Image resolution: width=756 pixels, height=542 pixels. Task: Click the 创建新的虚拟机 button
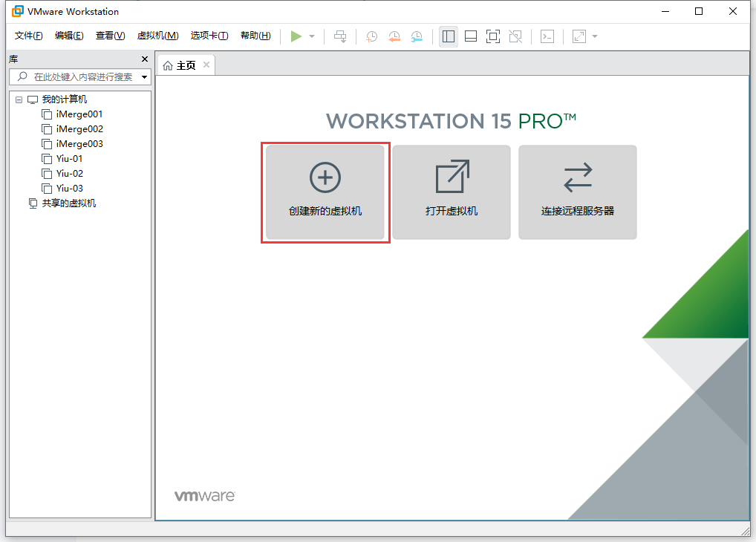coord(325,192)
